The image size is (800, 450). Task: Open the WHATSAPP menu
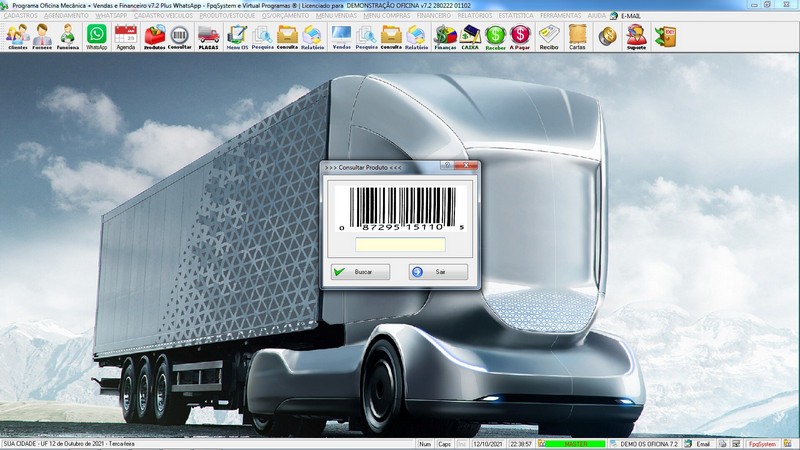click(x=111, y=16)
